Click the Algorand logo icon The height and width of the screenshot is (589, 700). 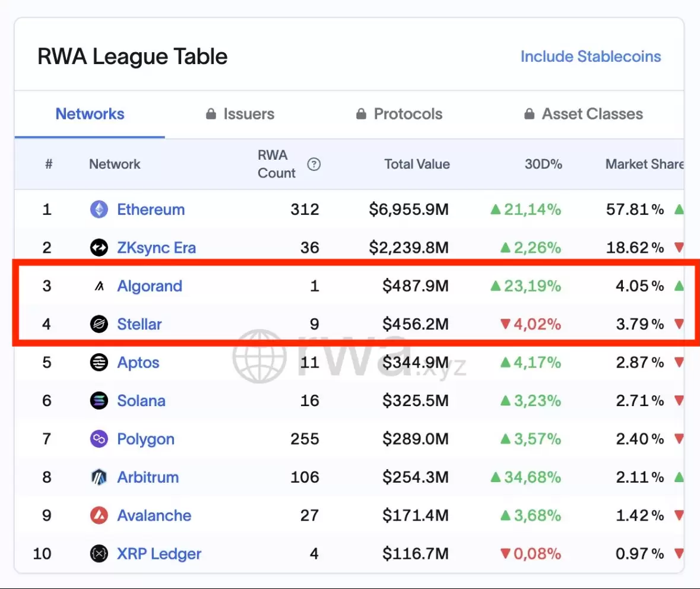click(99, 286)
